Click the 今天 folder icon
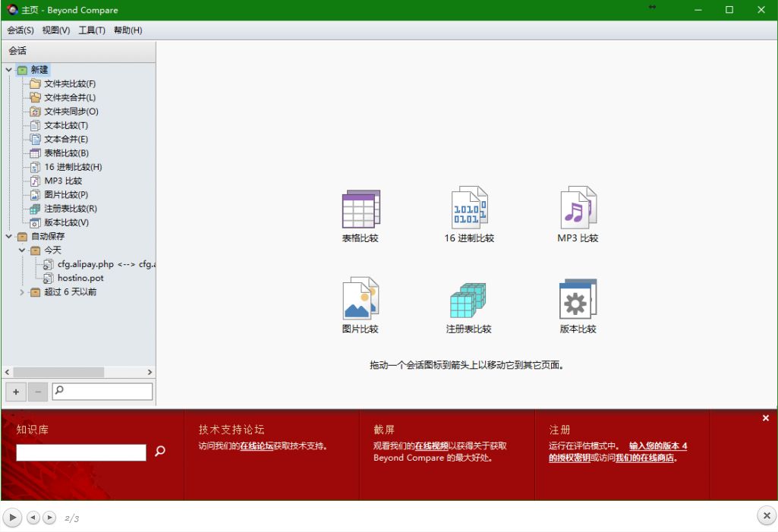This screenshot has width=778, height=532. pyautogui.click(x=35, y=250)
